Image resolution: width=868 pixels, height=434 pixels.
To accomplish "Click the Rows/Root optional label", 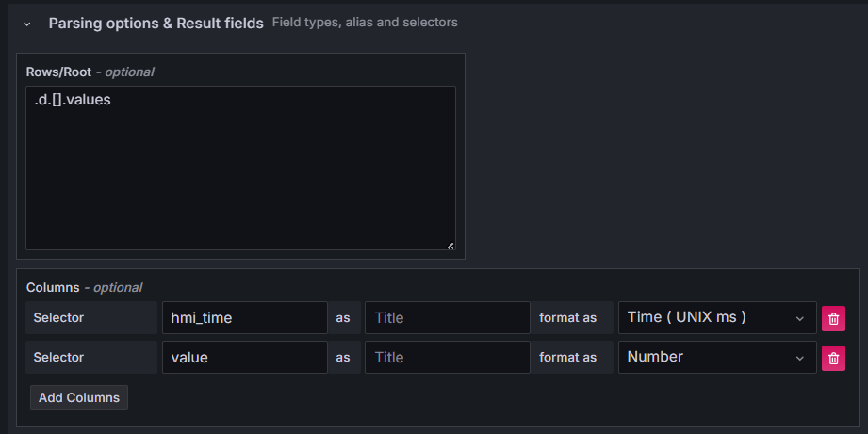I will click(x=90, y=72).
